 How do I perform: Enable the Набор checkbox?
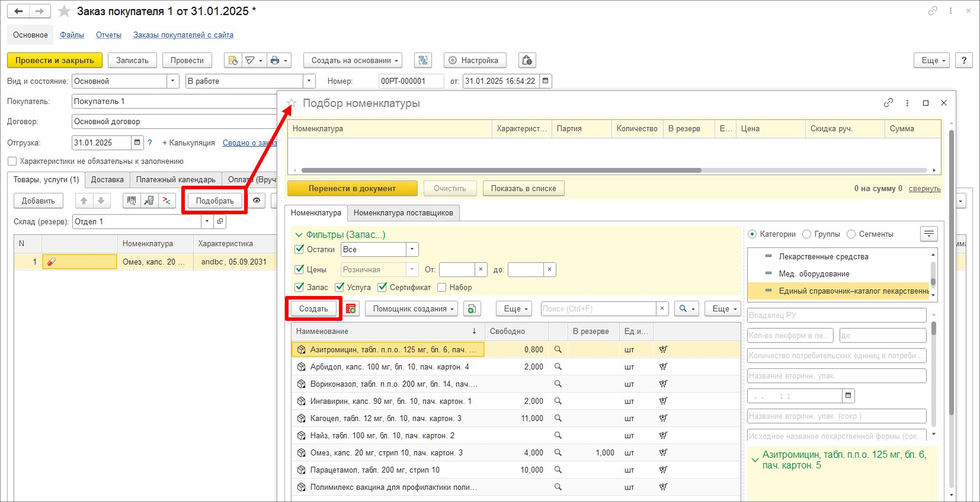tap(442, 287)
